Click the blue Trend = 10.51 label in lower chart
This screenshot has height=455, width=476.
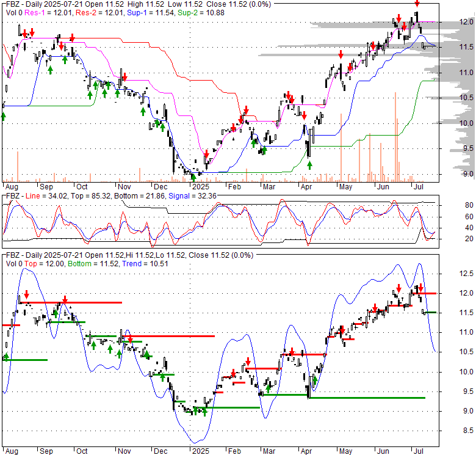[x=145, y=264]
